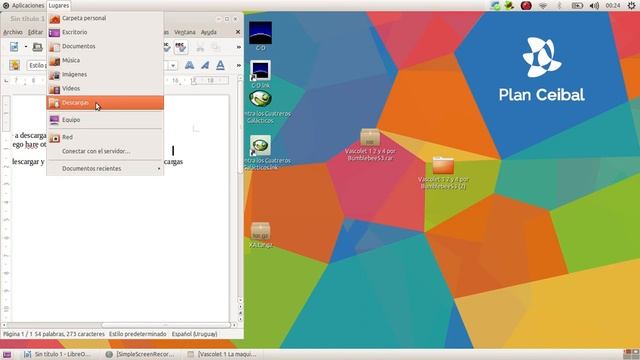Click the show desktop button in taskbar
The height and width of the screenshot is (360, 640).
[x=7, y=354]
